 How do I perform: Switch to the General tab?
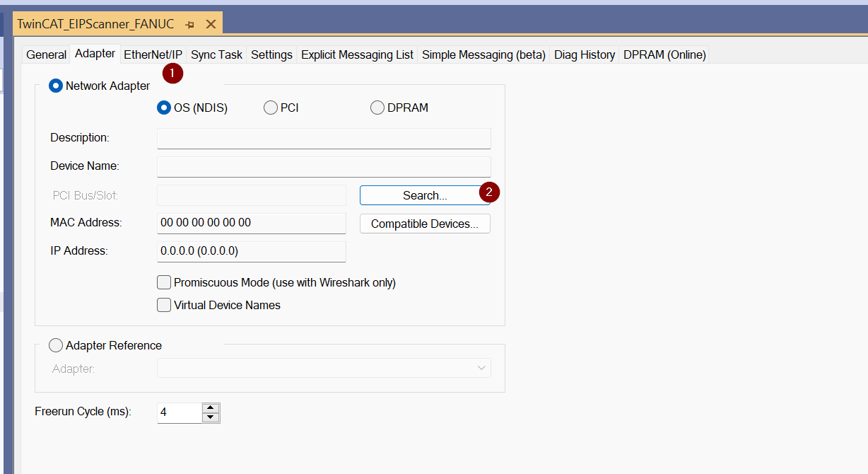pos(46,54)
